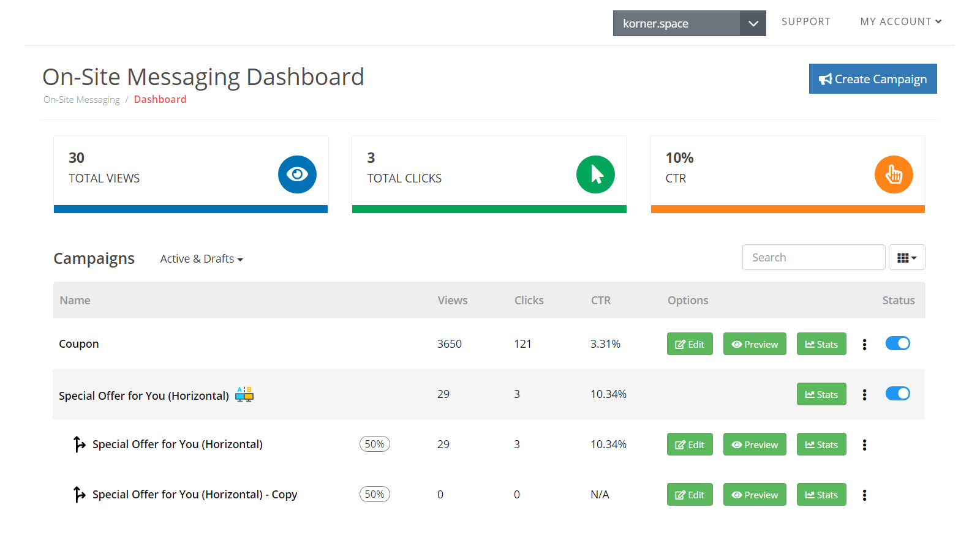Click On-Site Messaging breadcrumb link
This screenshot has width=980, height=551.
coord(81,100)
